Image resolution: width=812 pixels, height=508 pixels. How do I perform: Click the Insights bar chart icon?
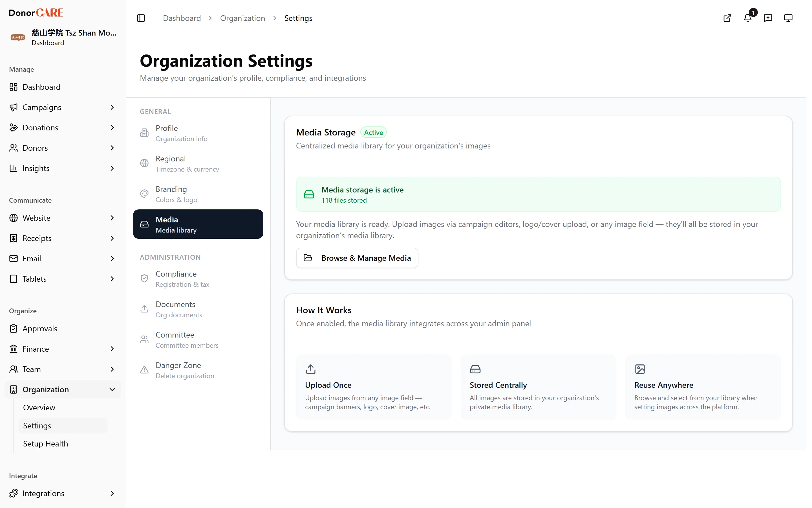(x=14, y=168)
